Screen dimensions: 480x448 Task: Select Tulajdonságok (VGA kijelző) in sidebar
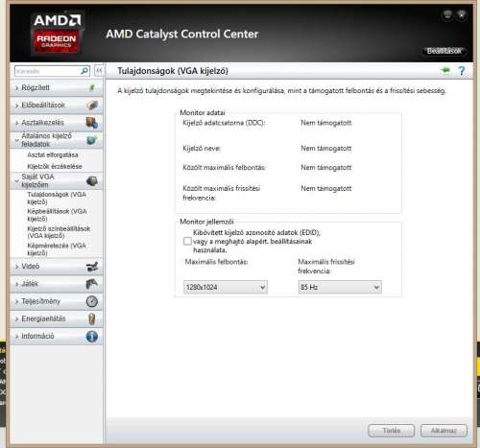tap(57, 198)
